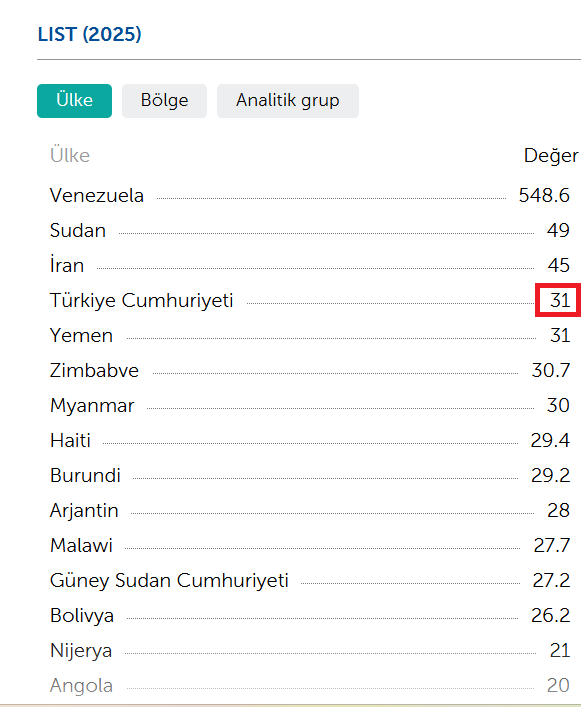The height and width of the screenshot is (707, 581).
Task: Click the highlighted value 31 for Türkiye
Action: [559, 300]
